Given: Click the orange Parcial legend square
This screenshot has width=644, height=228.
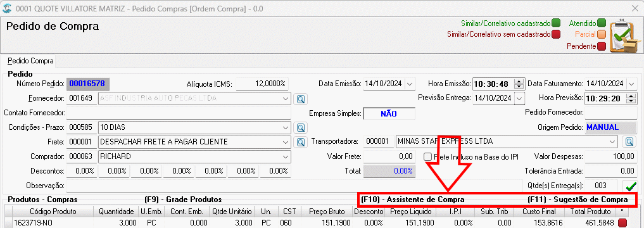Looking at the screenshot, I should tap(602, 34).
